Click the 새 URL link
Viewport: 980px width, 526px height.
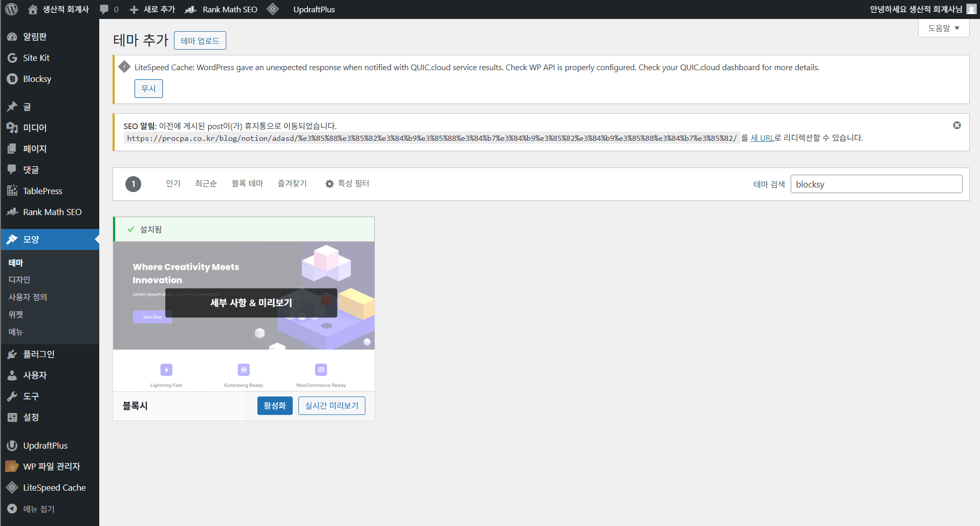coord(761,138)
